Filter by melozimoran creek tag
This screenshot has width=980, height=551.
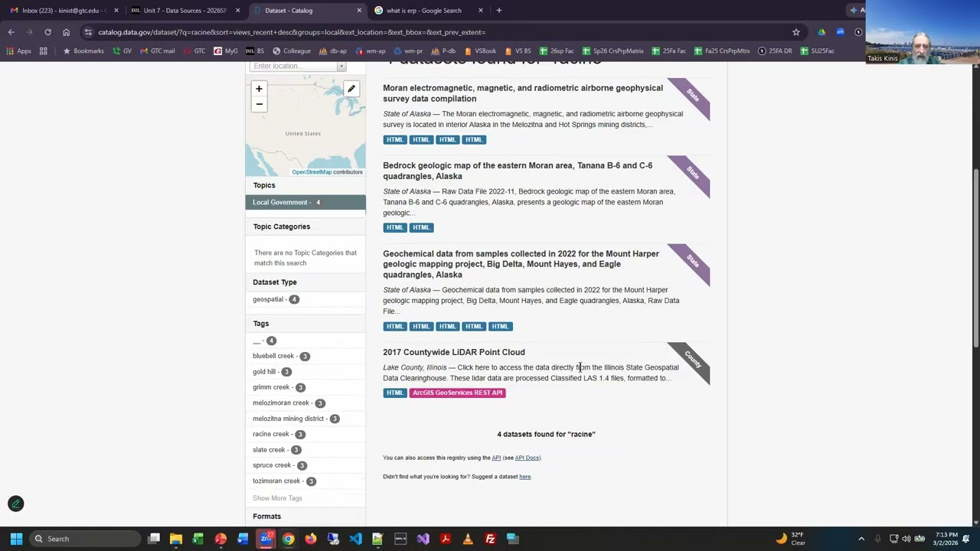coord(289,403)
